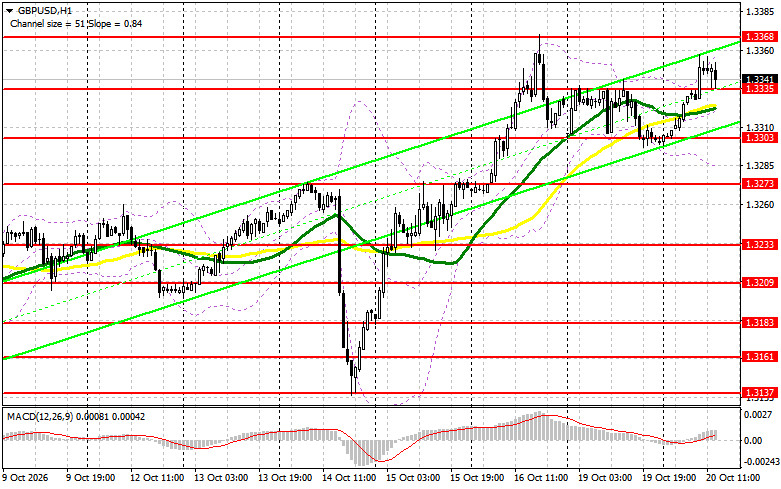Click the 20 Oct 11:00 time label

coord(733,478)
